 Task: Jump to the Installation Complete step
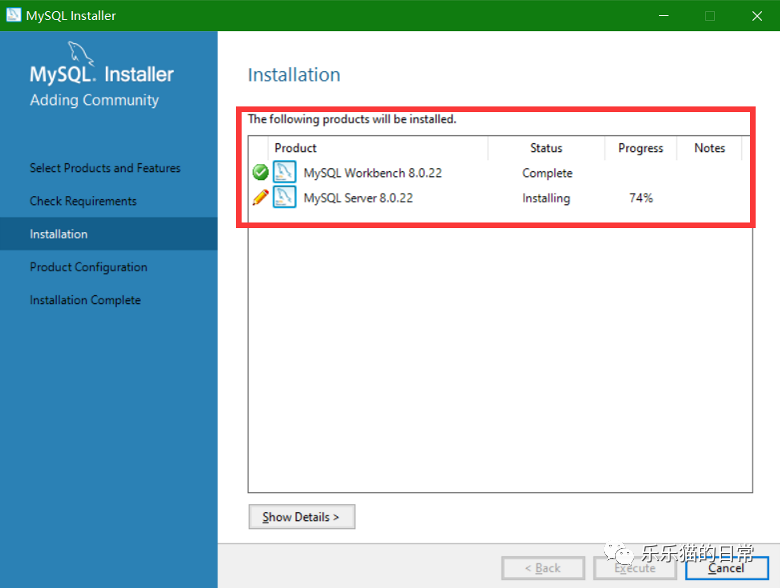[x=85, y=300]
